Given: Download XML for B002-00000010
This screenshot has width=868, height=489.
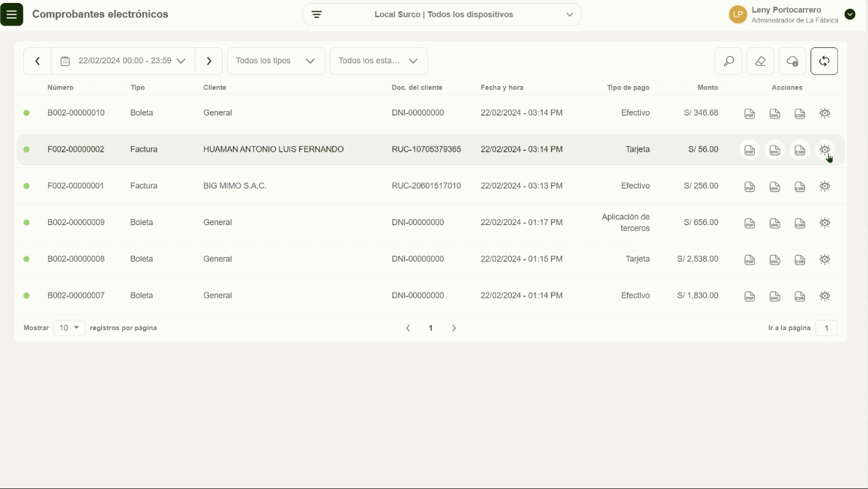Looking at the screenshot, I should tap(775, 113).
